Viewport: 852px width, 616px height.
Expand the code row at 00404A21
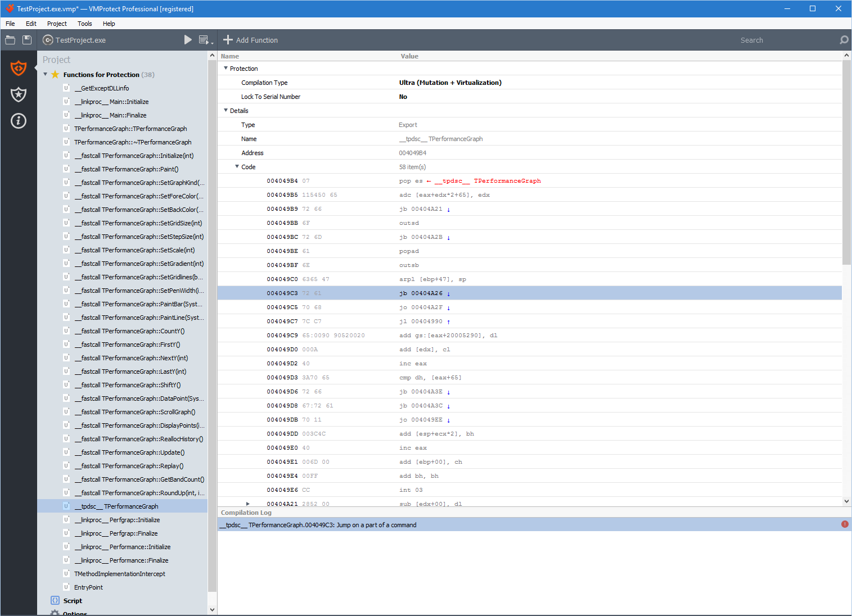point(247,504)
